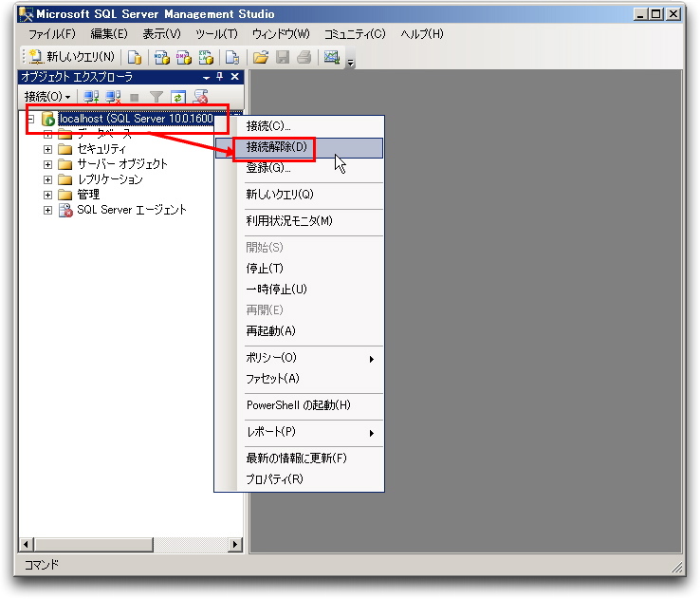Image resolution: width=700 pixels, height=599 pixels.
Task: Choose 停止(T) in context menu
Action: click(299, 268)
